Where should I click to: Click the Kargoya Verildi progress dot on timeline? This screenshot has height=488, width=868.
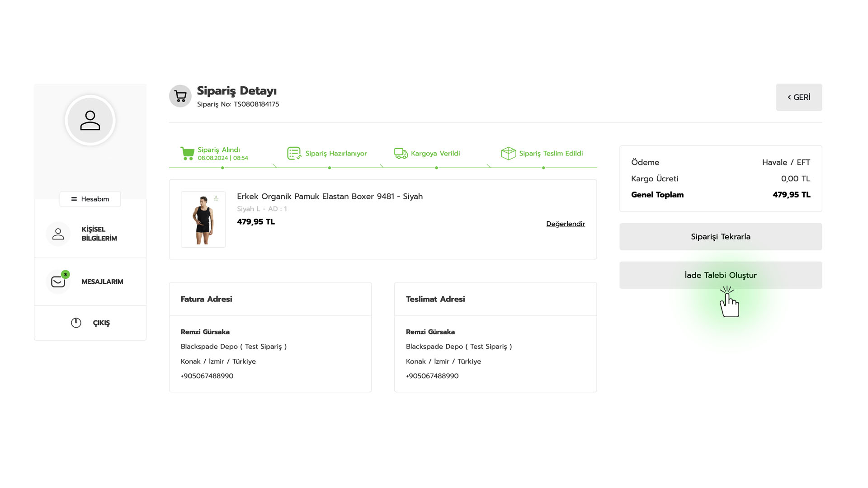pyautogui.click(x=436, y=168)
